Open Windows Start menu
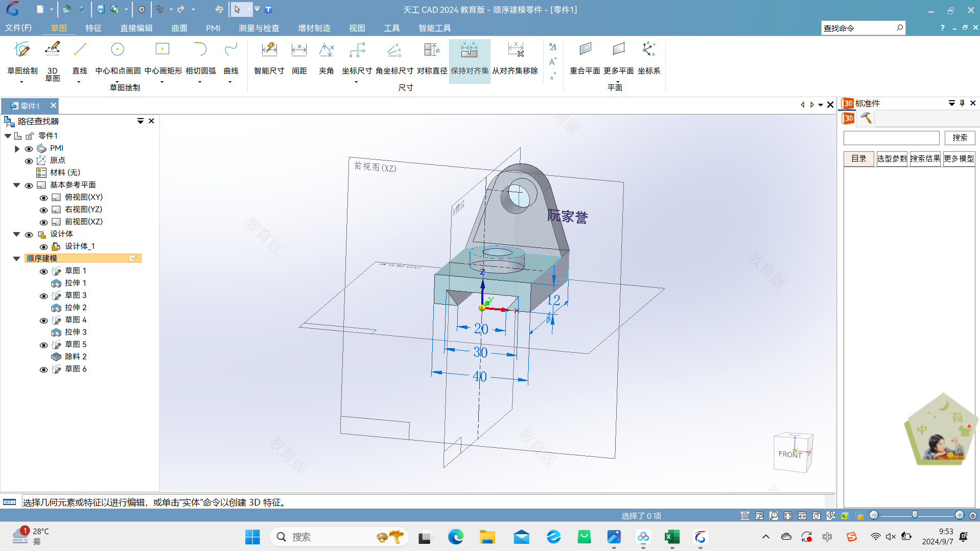Viewport: 980px width, 551px height. coord(252,537)
